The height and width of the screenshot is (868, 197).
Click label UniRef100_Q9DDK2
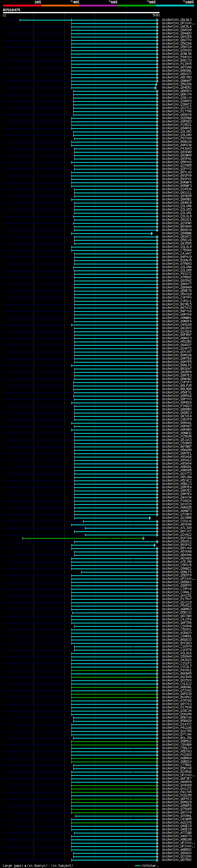(177, 582)
